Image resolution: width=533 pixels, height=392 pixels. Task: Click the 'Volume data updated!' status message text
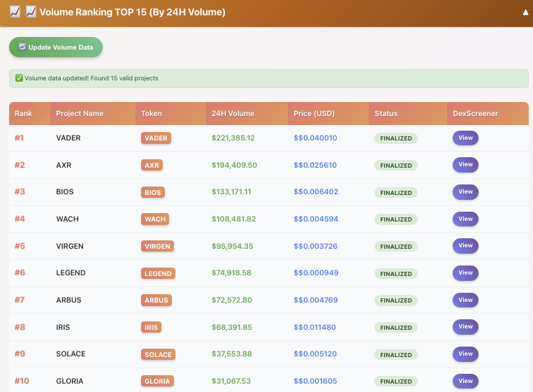[91, 78]
